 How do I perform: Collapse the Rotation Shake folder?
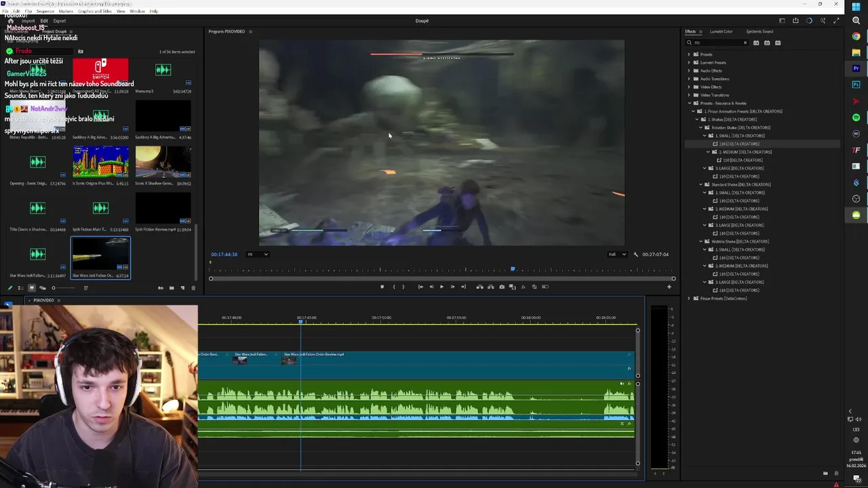(701, 127)
